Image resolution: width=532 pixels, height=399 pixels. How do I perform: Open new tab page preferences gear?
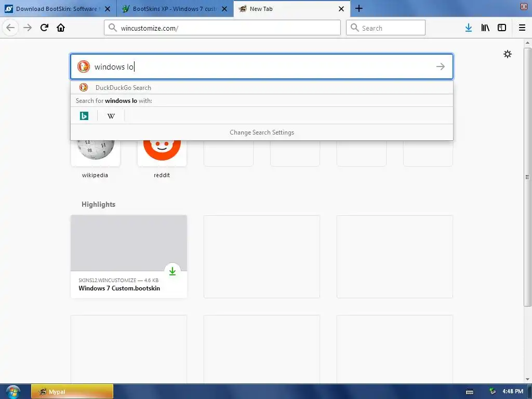(507, 54)
